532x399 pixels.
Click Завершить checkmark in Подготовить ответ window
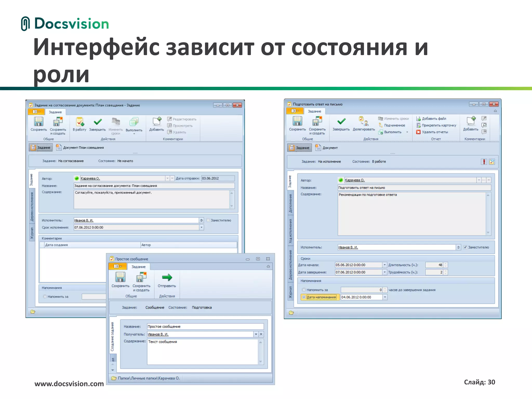pyautogui.click(x=341, y=121)
